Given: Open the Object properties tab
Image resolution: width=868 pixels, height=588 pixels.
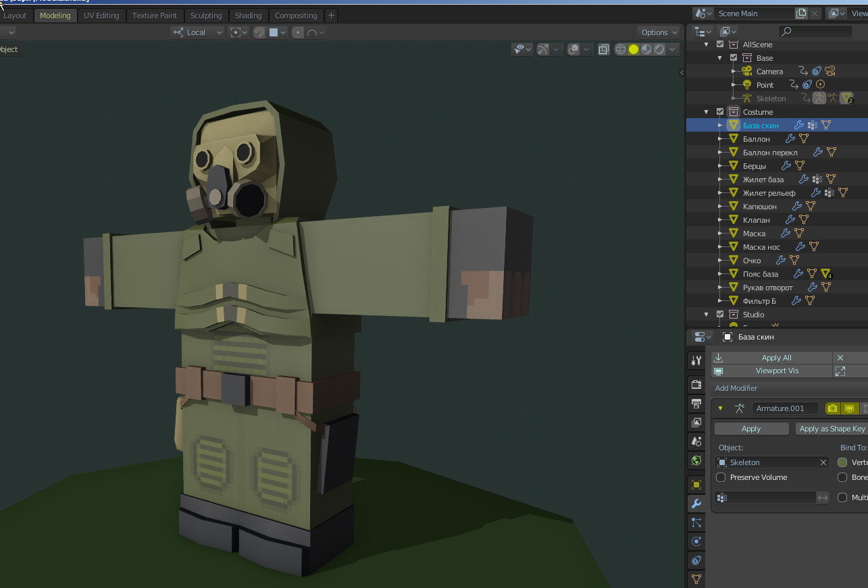Looking at the screenshot, I should pos(696,485).
